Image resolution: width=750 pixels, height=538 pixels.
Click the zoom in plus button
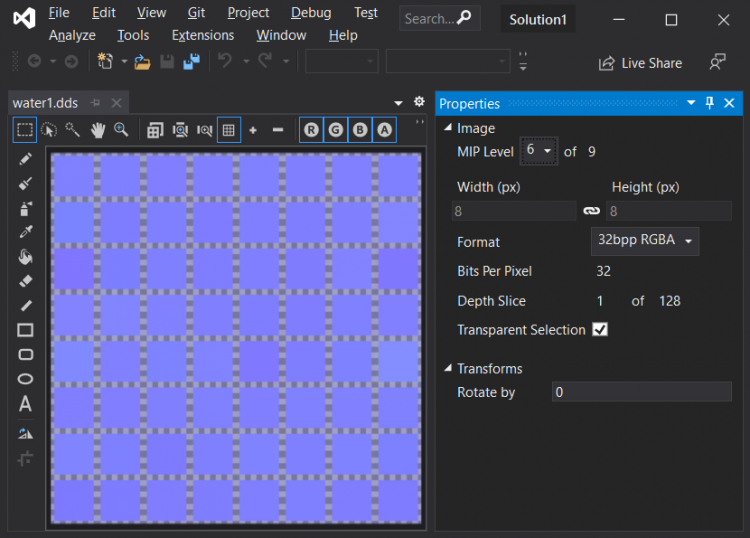(253, 130)
